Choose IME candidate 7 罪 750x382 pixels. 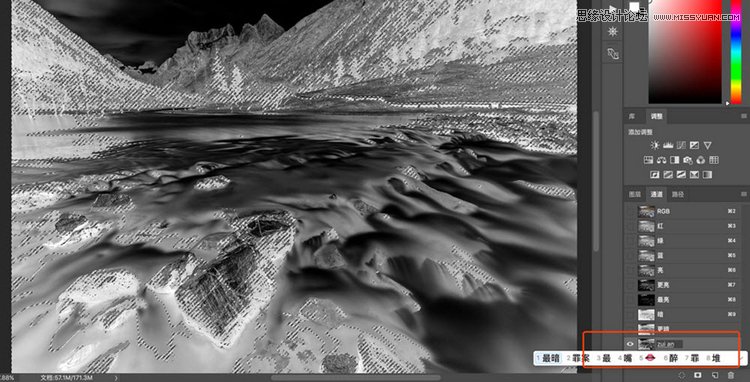click(x=692, y=358)
